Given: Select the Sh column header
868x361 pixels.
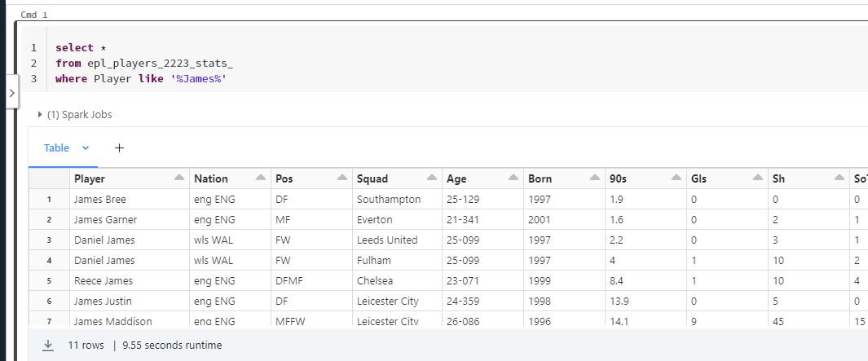Looking at the screenshot, I should (809, 178).
